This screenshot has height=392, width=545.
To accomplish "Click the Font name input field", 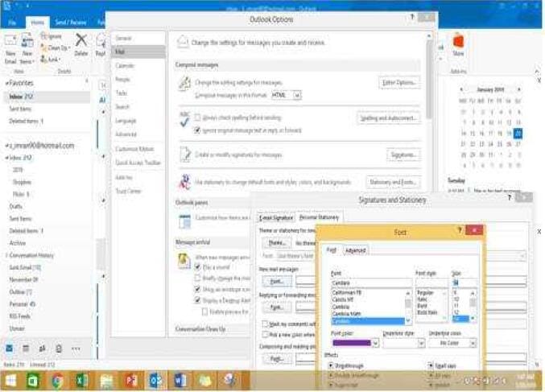I will (371, 283).
